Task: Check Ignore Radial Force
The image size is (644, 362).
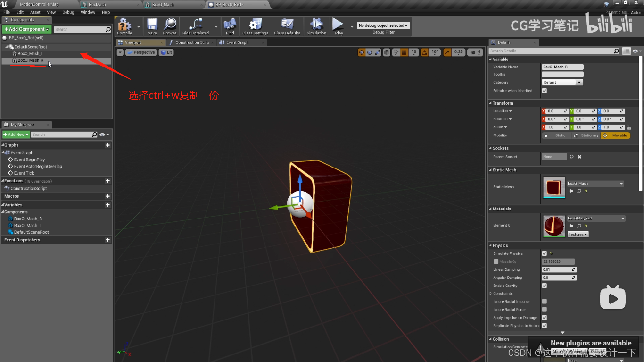Action: pyautogui.click(x=545, y=310)
